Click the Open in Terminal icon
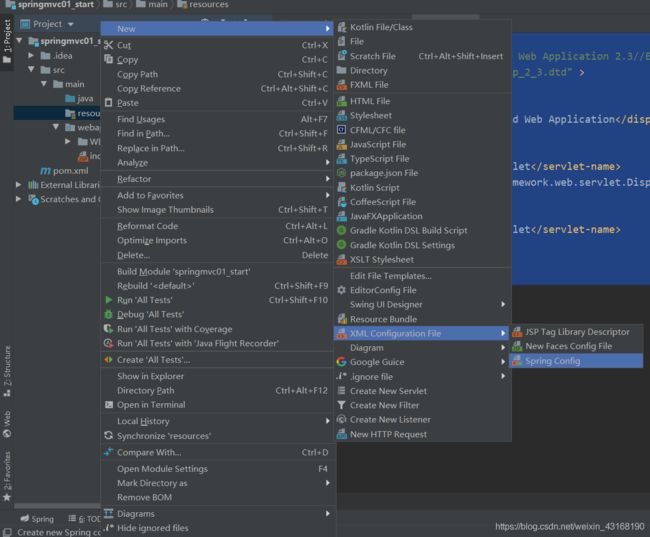This screenshot has width=650, height=537. [x=109, y=405]
